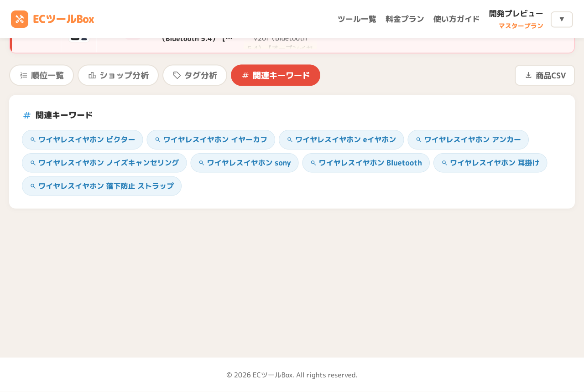584x392 pixels.
Task: Open the ECツールBox home link text
Action: pos(63,19)
